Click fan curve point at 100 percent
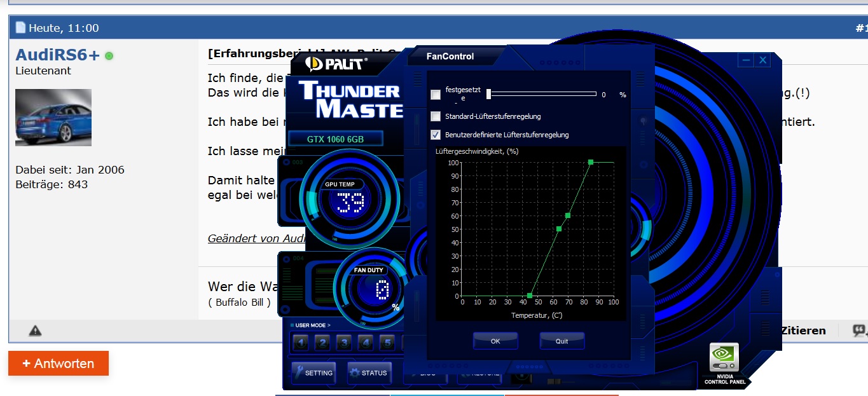Viewport: 868px width, 396px height. click(591, 162)
